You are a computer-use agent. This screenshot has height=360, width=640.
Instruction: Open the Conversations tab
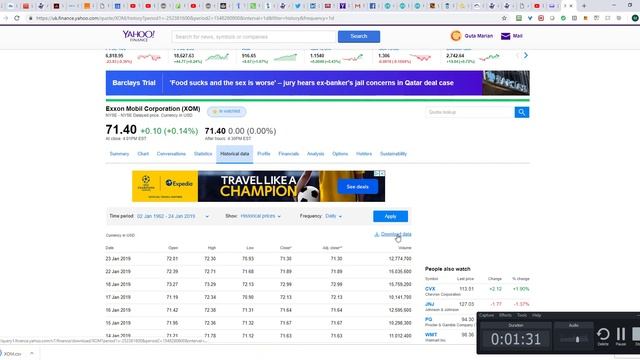[x=171, y=154]
